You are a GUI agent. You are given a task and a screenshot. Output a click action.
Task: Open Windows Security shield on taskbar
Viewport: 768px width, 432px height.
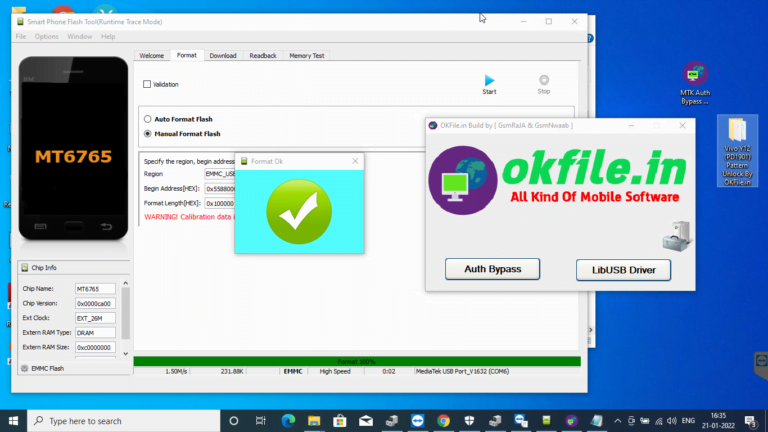coord(469,421)
